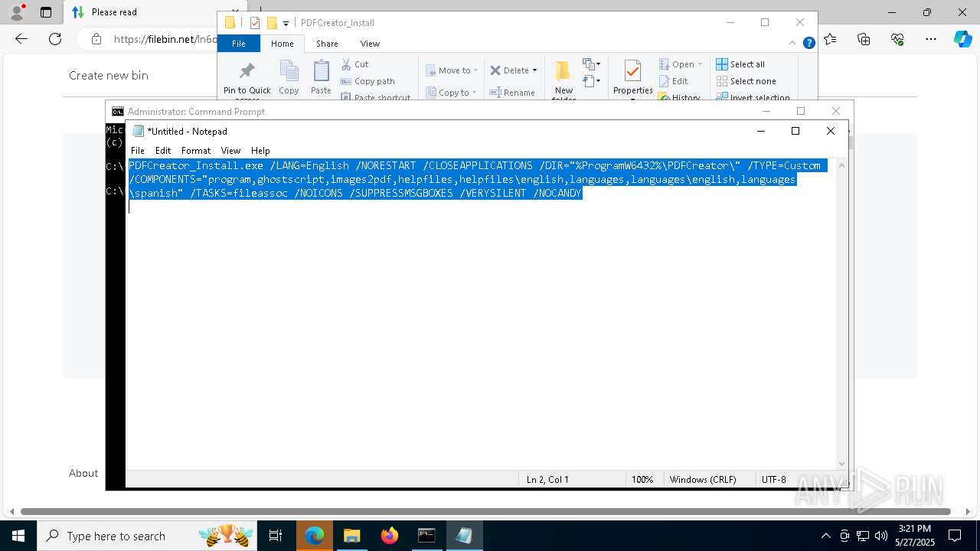The width and height of the screenshot is (980, 551).
Task: Open Explorer File tab
Action: click(x=239, y=44)
